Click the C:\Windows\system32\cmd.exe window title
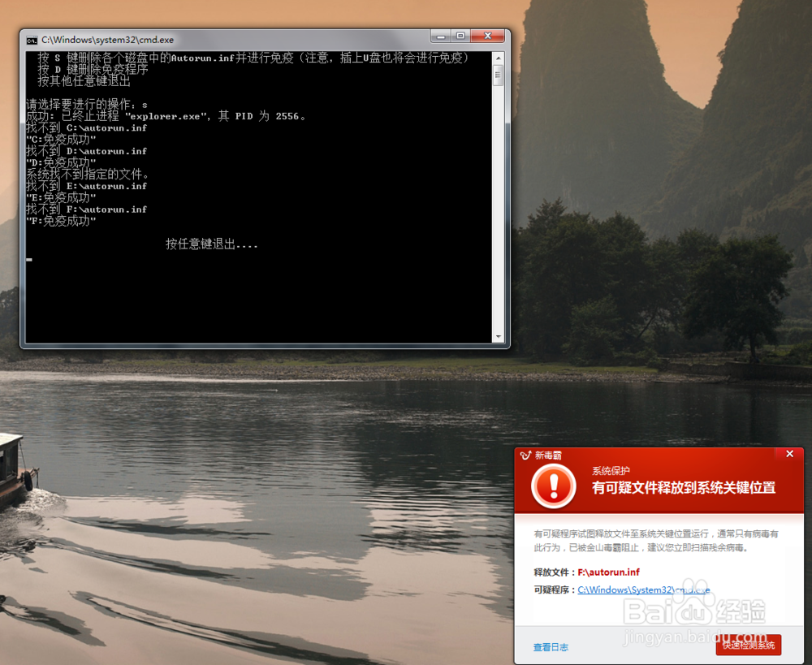 tap(108, 40)
